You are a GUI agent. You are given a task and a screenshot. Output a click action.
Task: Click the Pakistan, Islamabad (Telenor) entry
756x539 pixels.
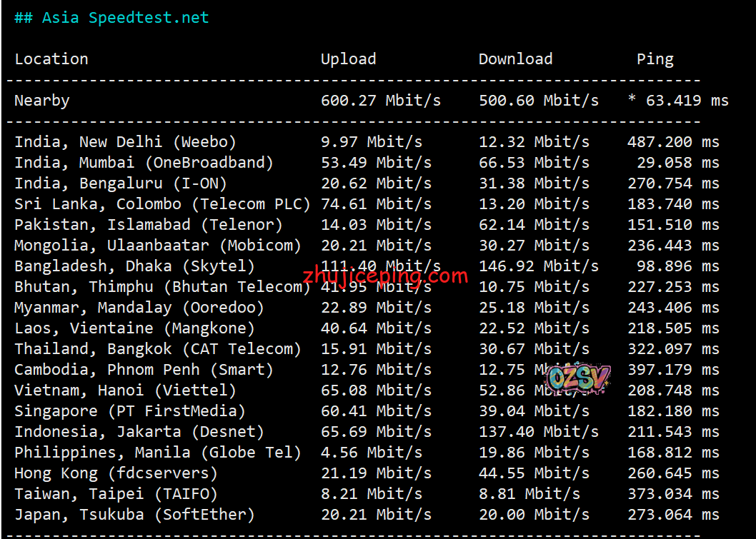point(149,225)
